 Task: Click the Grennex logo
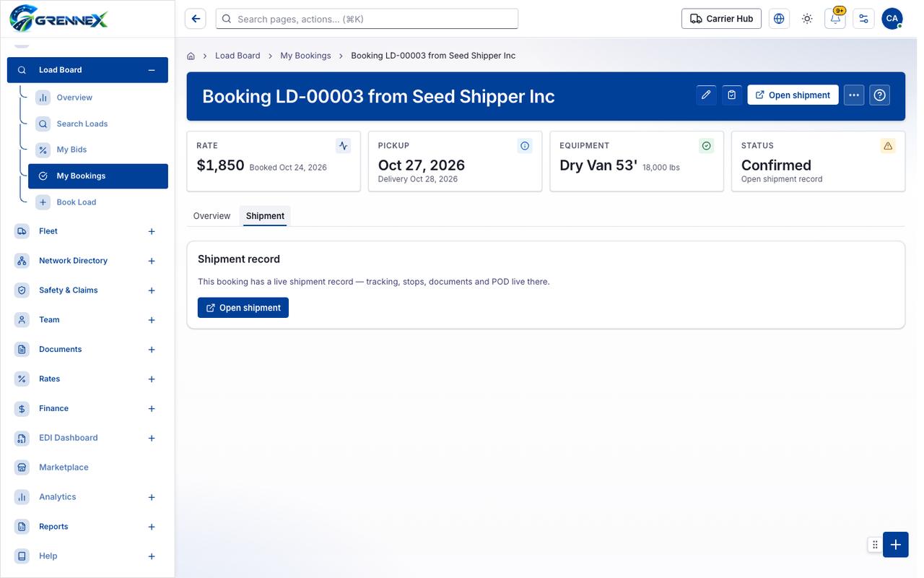[59, 17]
